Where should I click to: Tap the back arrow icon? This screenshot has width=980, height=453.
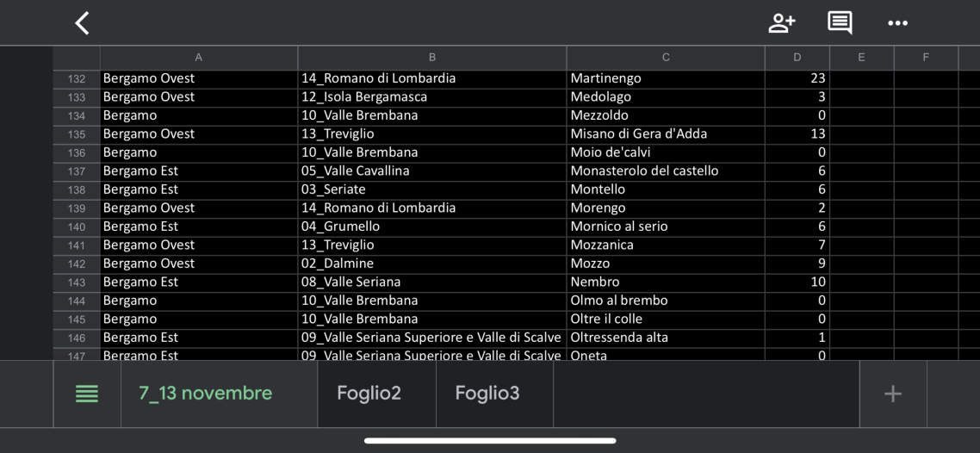click(x=82, y=23)
